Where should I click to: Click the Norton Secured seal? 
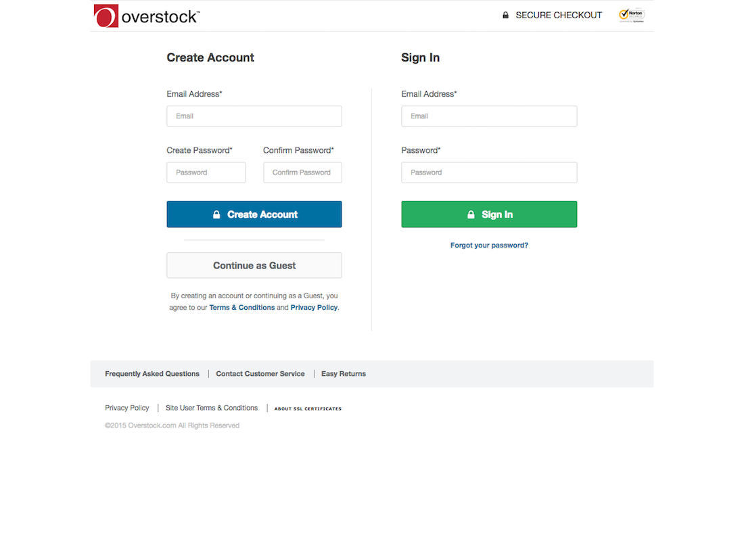(631, 14)
